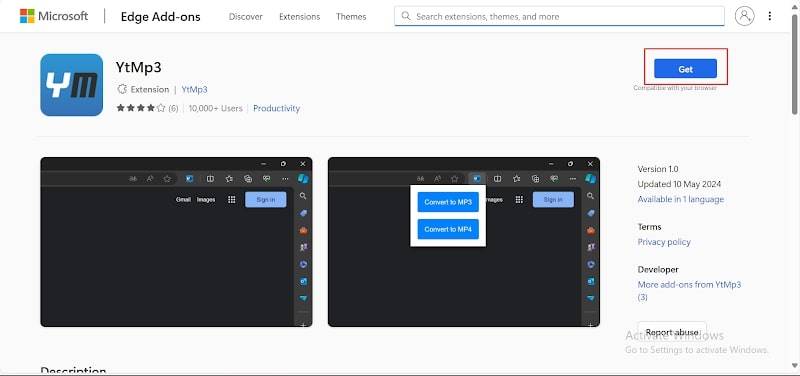800x376 pixels.
Task: Click the Version 1.0 text
Action: pyautogui.click(x=658, y=169)
